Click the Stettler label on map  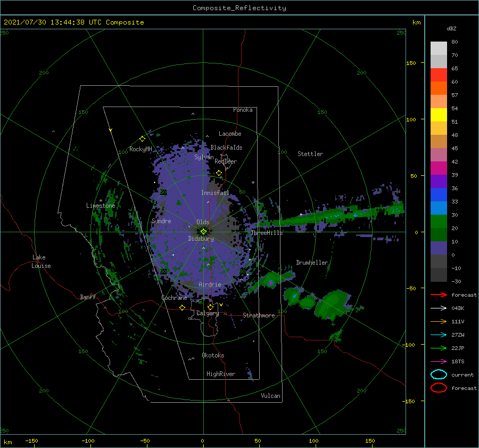point(310,154)
